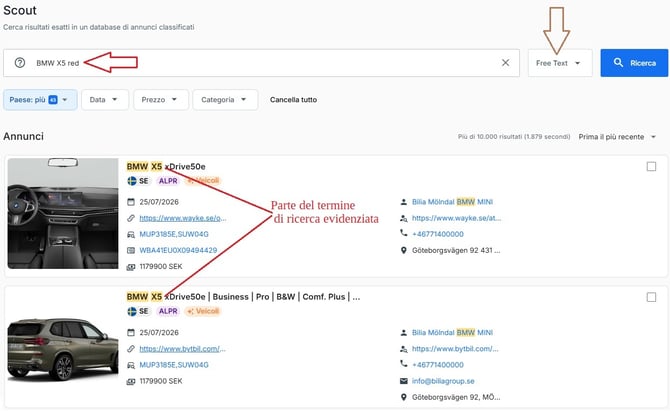The width and height of the screenshot is (670, 412).
Task: Click the phone icon in first listing
Action: point(403,233)
